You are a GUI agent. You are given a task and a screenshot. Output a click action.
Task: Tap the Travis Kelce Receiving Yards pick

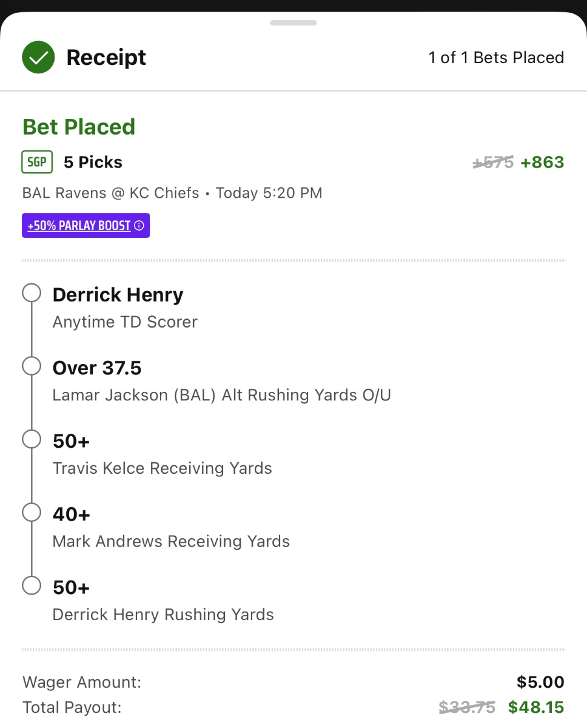tap(162, 454)
